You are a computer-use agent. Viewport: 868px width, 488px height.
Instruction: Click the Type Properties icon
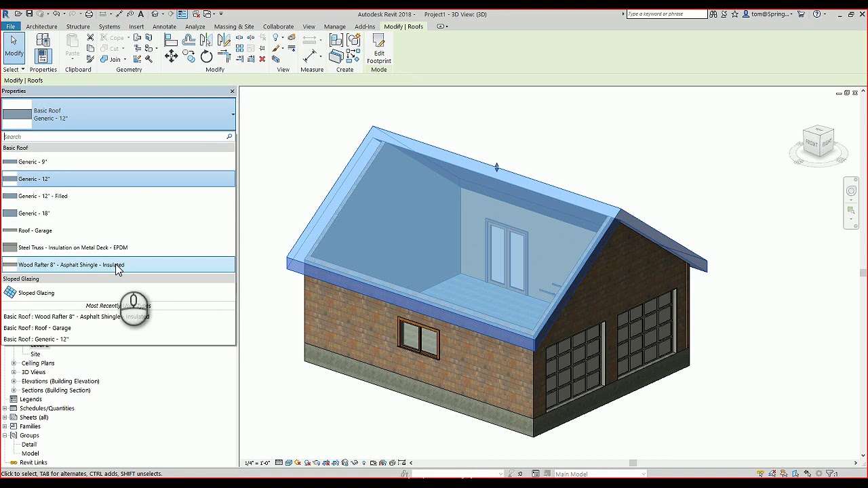43,41
